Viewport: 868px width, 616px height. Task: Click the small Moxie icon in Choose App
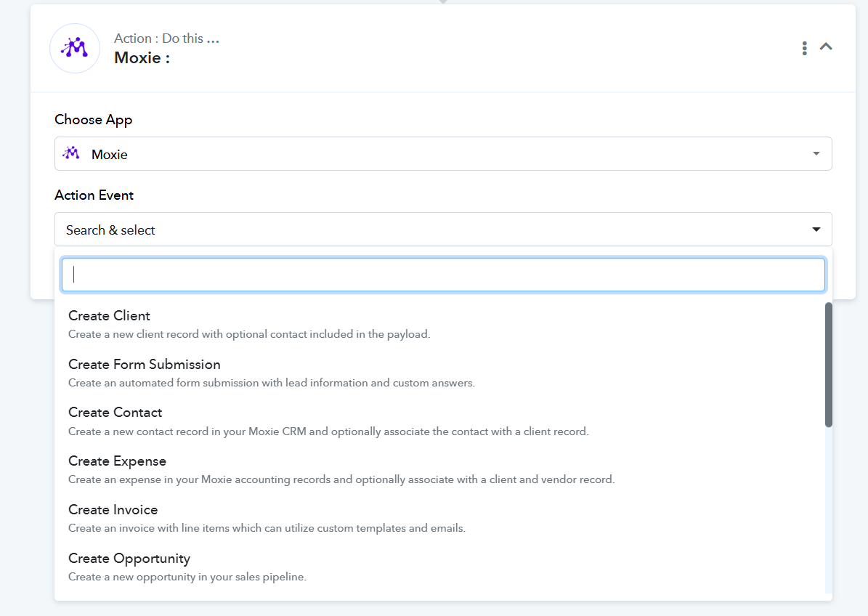point(71,153)
